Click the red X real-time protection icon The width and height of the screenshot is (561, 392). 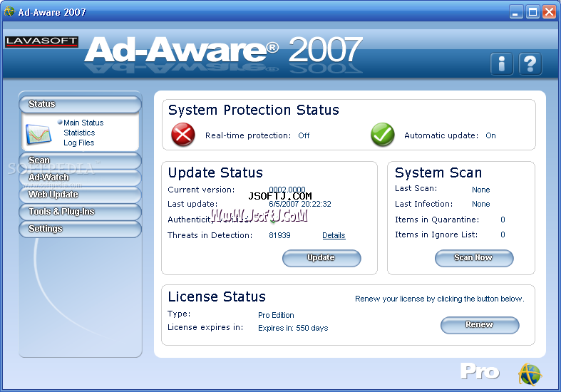(182, 135)
